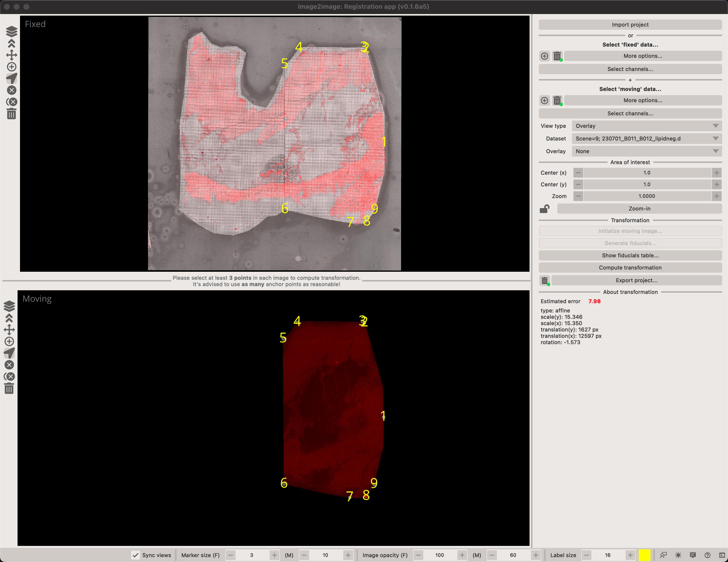This screenshot has height=562, width=728.
Task: Click the Center (x) value field
Action: pyautogui.click(x=646, y=173)
